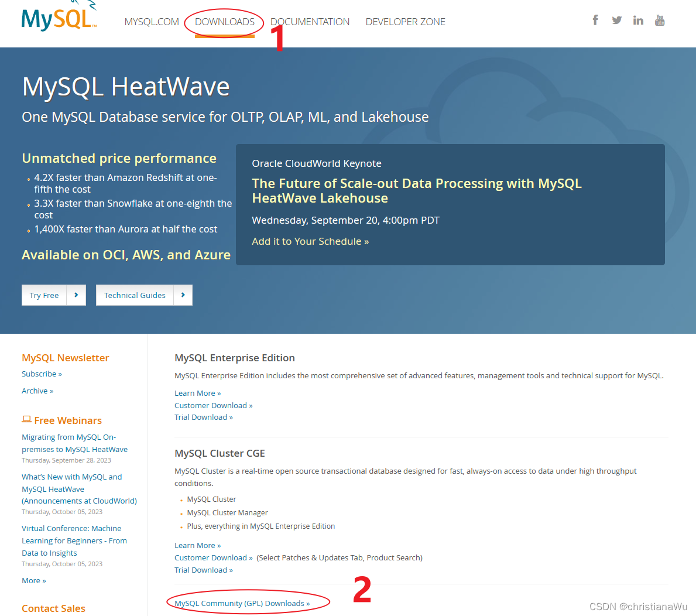The width and height of the screenshot is (696, 616).
Task: Open Migrating from MySQL On-premises webinar
Action: point(74,443)
